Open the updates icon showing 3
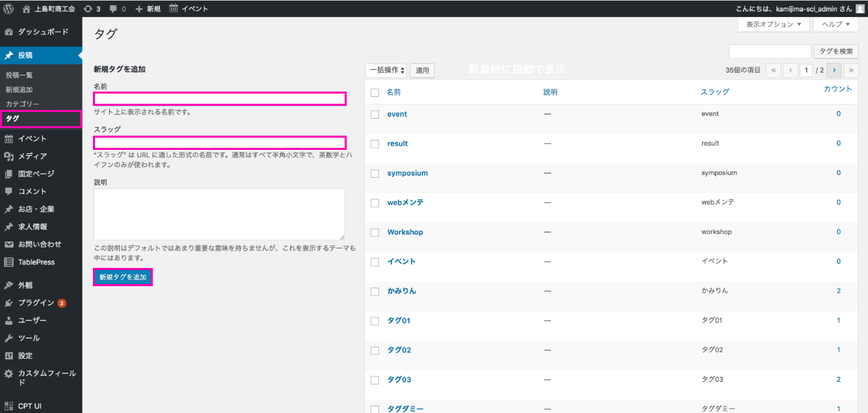 click(x=88, y=9)
